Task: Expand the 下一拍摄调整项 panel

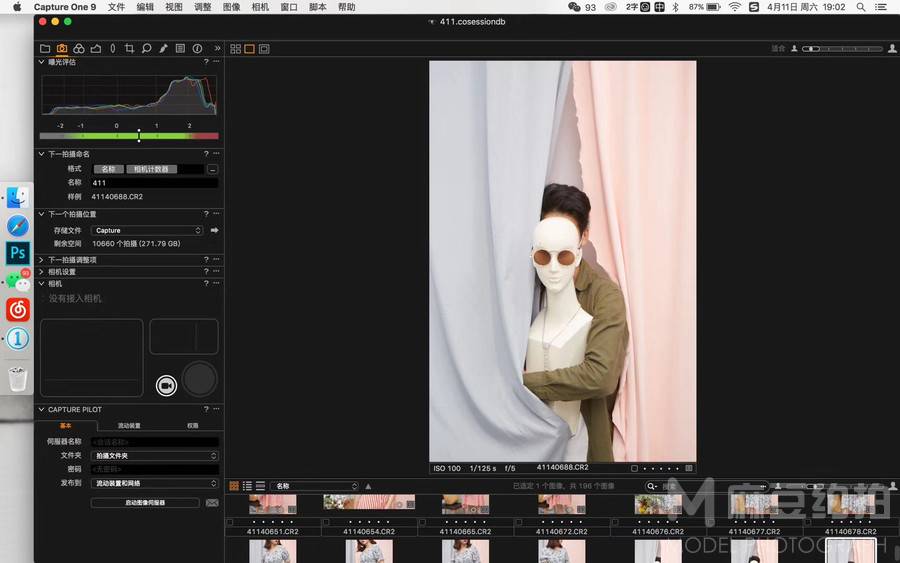Action: 41,260
